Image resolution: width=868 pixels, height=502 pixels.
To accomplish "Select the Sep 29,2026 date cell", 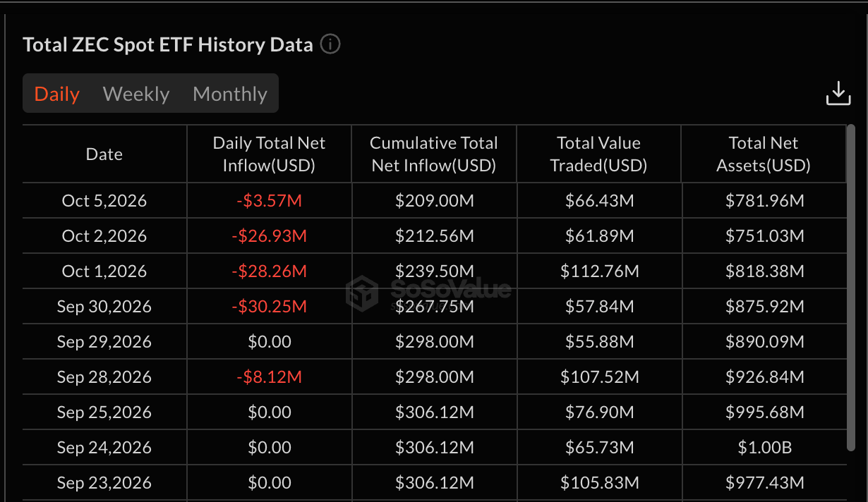I will pyautogui.click(x=104, y=342).
